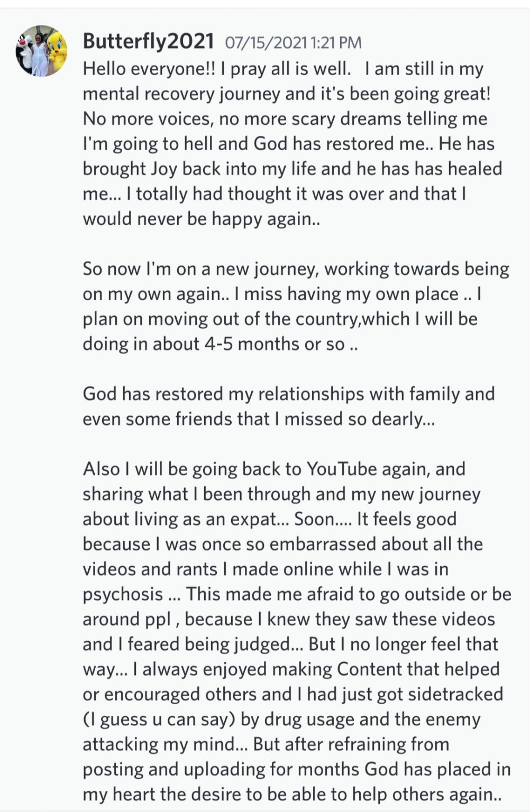Image resolution: width=530 pixels, height=812 pixels.
Task: Click the word "YouTube" in the message
Action: (x=342, y=469)
